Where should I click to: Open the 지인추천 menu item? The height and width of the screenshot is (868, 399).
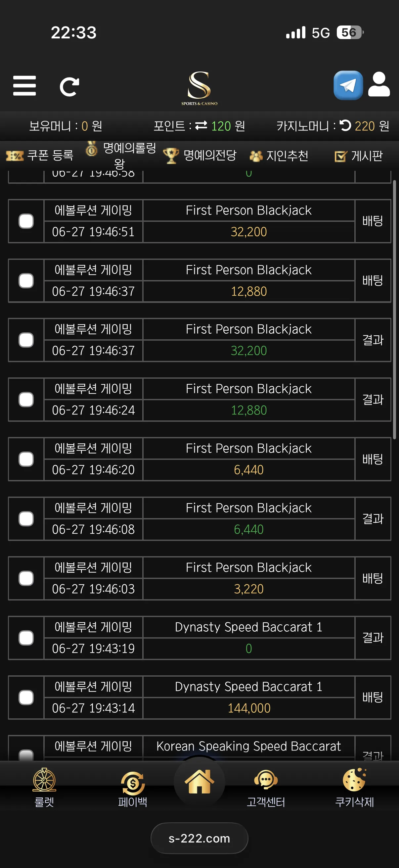point(279,156)
